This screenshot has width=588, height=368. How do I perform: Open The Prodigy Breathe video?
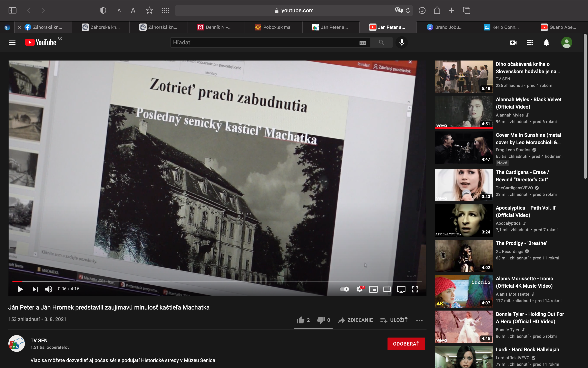coord(521,243)
